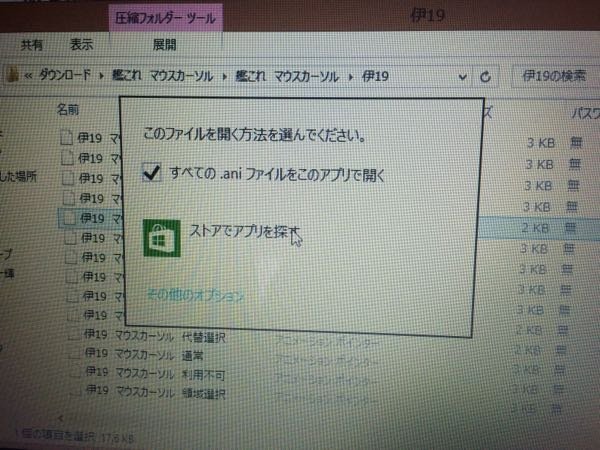Open the 共有 ribbon tab
Viewport: 600px width, 450px height.
coord(33,45)
